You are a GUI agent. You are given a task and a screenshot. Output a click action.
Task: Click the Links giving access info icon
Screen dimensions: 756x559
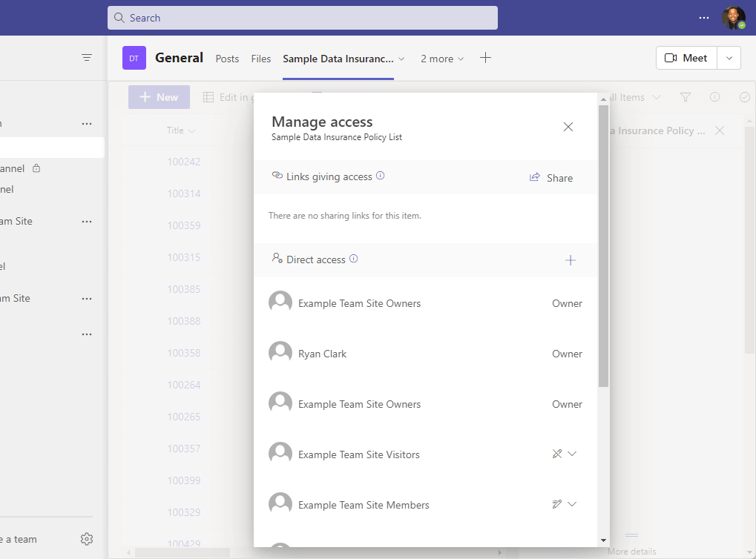click(x=381, y=176)
